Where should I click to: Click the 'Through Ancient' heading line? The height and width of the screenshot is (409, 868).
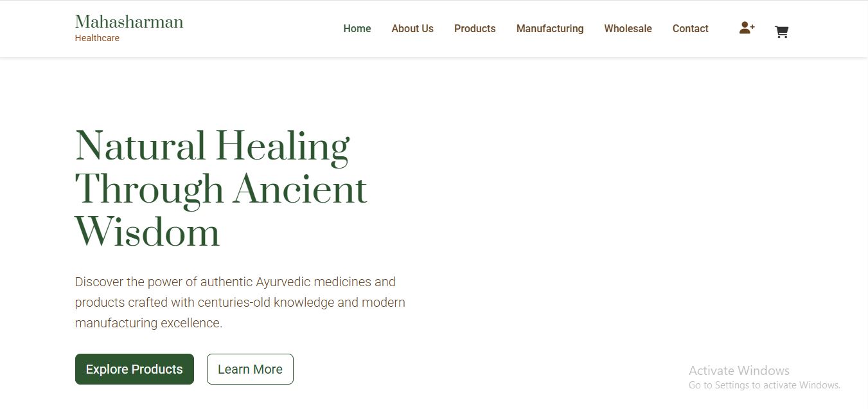click(221, 190)
